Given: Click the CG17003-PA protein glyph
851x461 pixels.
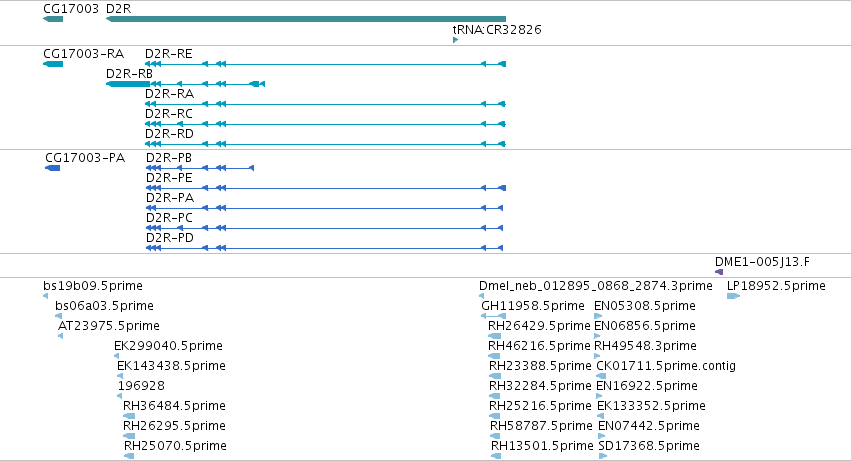Looking at the screenshot, I should click(53, 168).
